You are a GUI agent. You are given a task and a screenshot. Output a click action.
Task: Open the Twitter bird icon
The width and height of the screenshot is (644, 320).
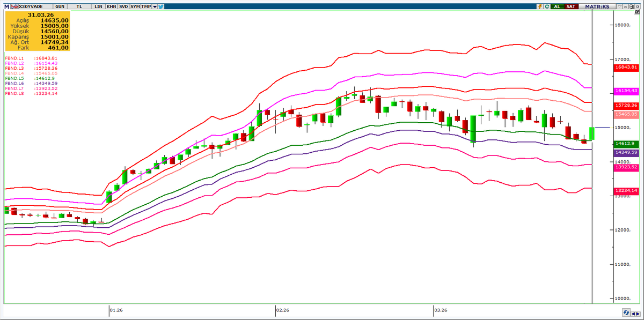(160, 6)
